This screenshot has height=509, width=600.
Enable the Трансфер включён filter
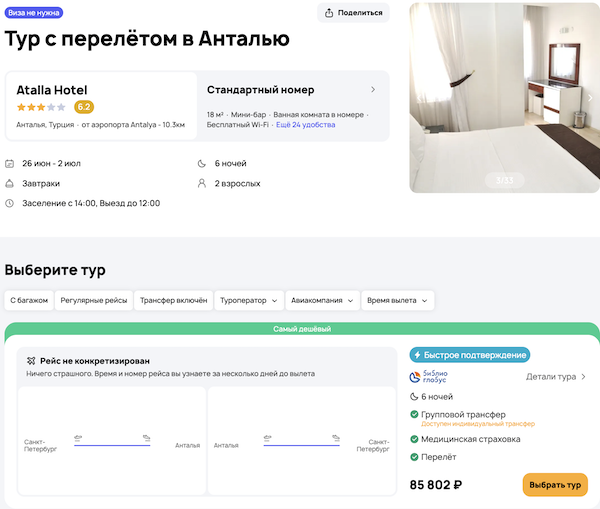coord(173,300)
